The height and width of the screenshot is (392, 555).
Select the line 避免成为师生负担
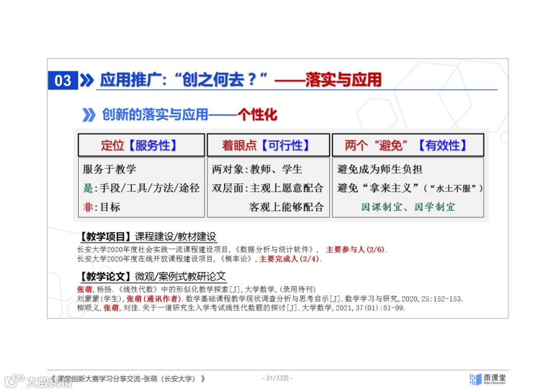(x=379, y=169)
